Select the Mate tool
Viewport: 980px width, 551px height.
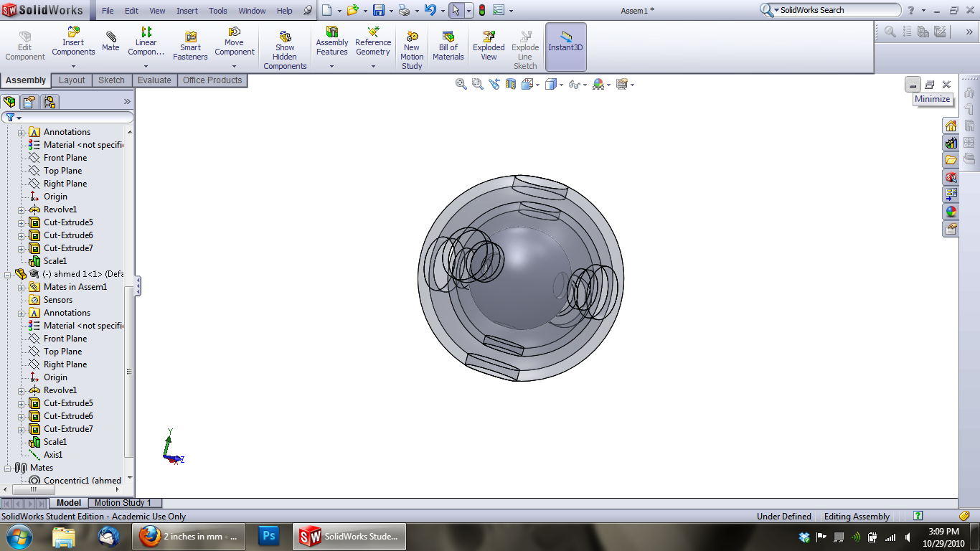click(110, 41)
